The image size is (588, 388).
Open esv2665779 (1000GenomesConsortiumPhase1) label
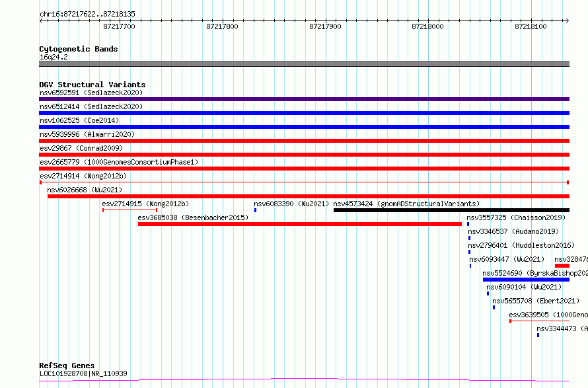119,162
